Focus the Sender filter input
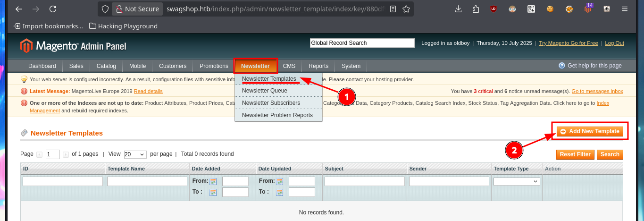 point(449,181)
